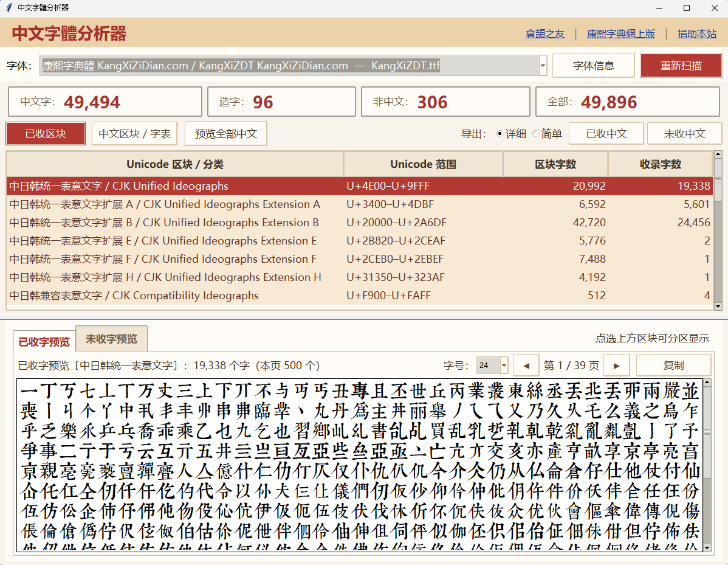The width and height of the screenshot is (728, 565).
Task: Click the 区块字数 column header
Action: (555, 164)
